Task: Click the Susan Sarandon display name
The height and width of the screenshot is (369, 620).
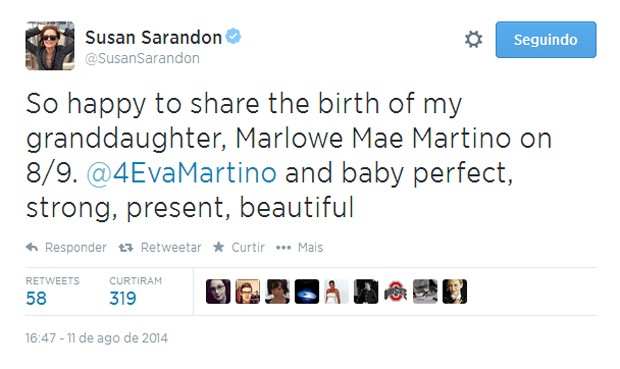Action: point(153,38)
